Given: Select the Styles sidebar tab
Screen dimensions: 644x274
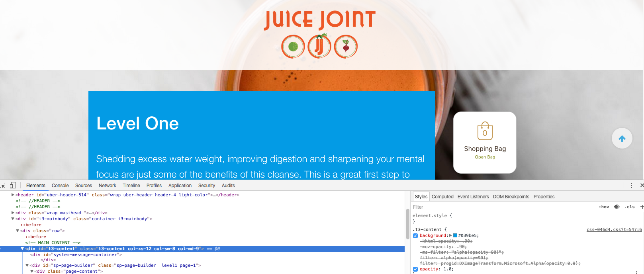Looking at the screenshot, I should click(421, 197).
